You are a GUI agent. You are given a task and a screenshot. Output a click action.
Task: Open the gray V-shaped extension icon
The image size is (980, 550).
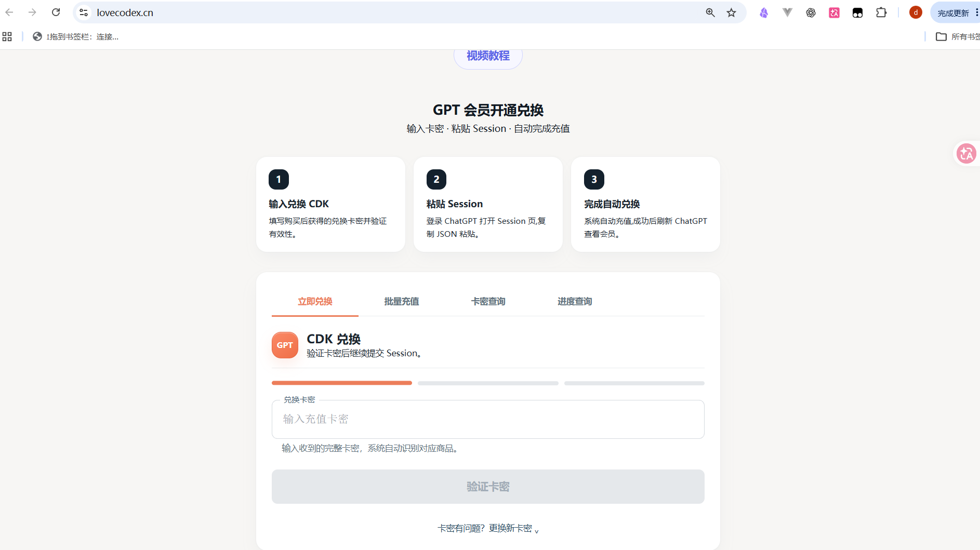(x=788, y=12)
